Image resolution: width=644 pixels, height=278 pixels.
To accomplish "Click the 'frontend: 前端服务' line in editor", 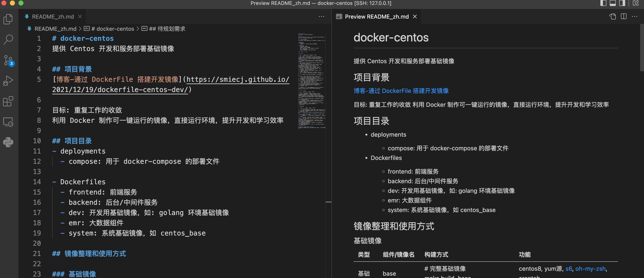I will (x=99, y=192).
